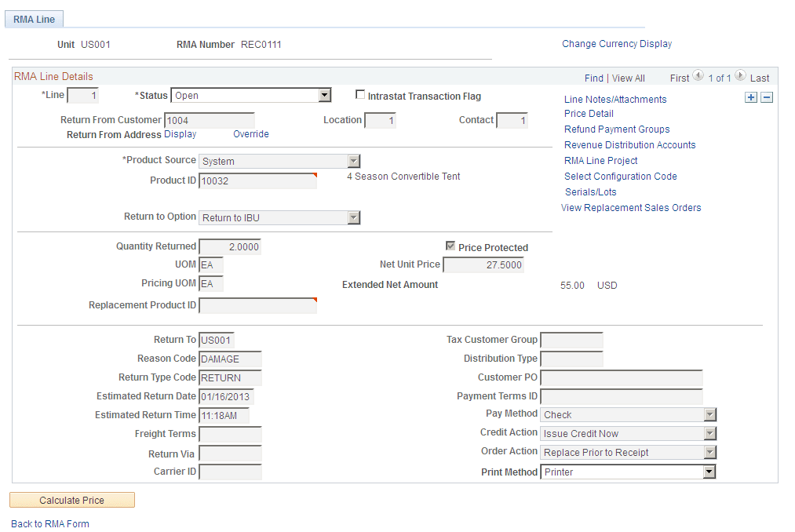The image size is (795, 532).
Task: Click Override for Return From Address
Action: click(250, 134)
